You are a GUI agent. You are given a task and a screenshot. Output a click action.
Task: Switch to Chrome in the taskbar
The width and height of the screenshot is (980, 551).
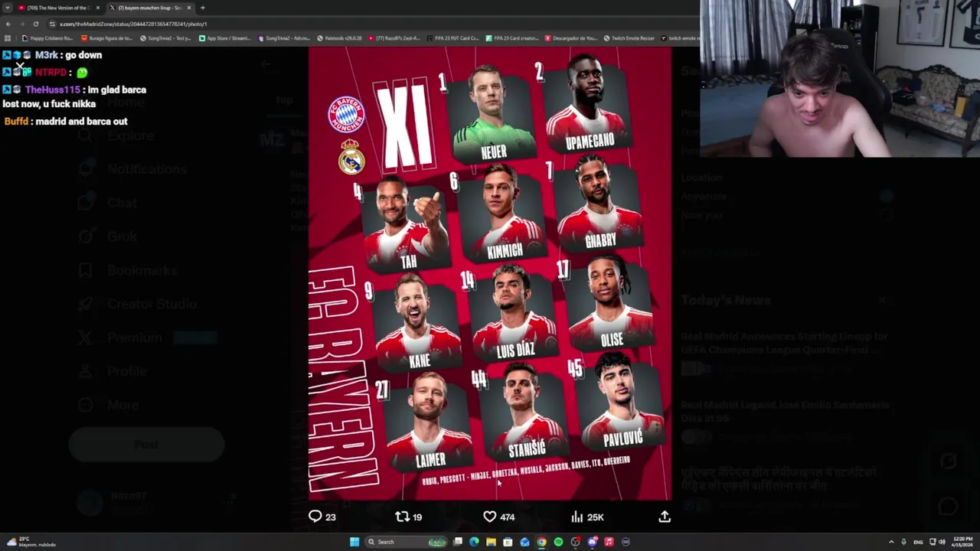pyautogui.click(x=541, y=542)
